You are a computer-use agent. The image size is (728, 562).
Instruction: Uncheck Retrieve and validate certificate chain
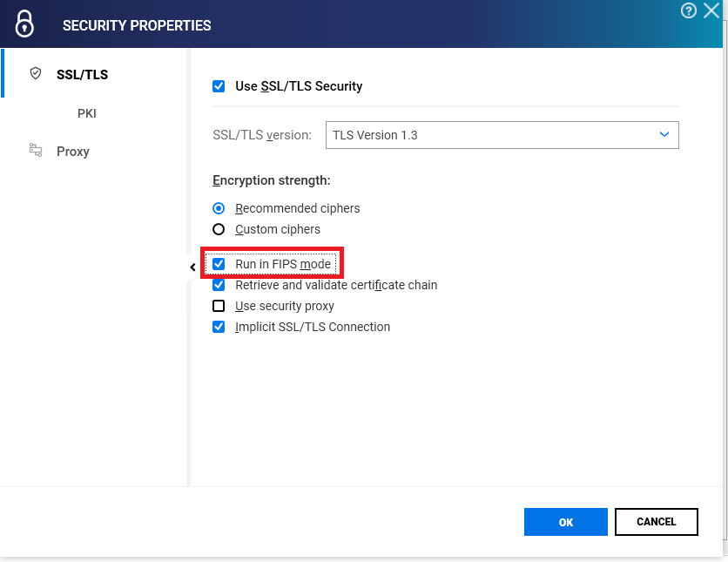tap(219, 285)
